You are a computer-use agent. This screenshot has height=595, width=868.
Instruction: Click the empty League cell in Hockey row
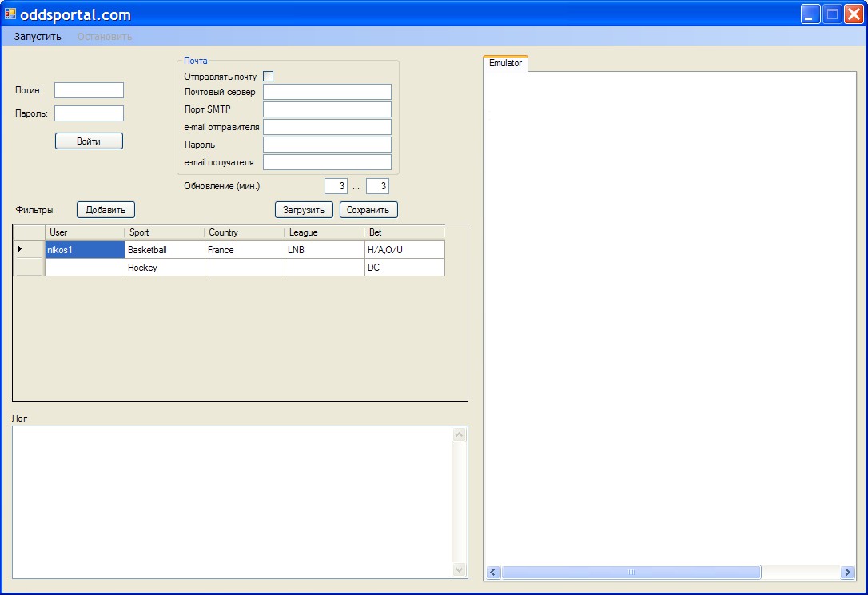[x=325, y=267]
